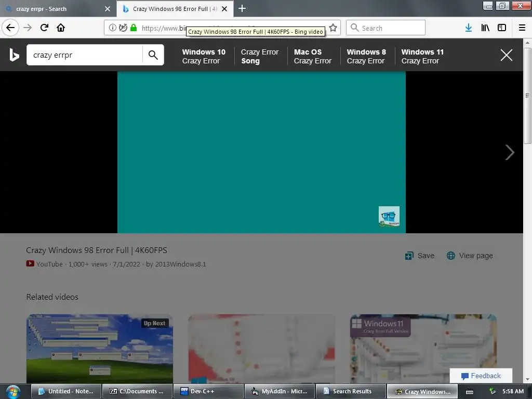Open the Firefox hamburger menu
The width and height of the screenshot is (532, 399).
522,28
